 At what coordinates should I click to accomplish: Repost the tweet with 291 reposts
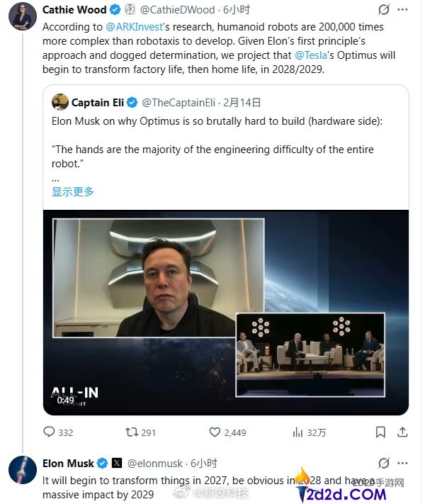132,432
